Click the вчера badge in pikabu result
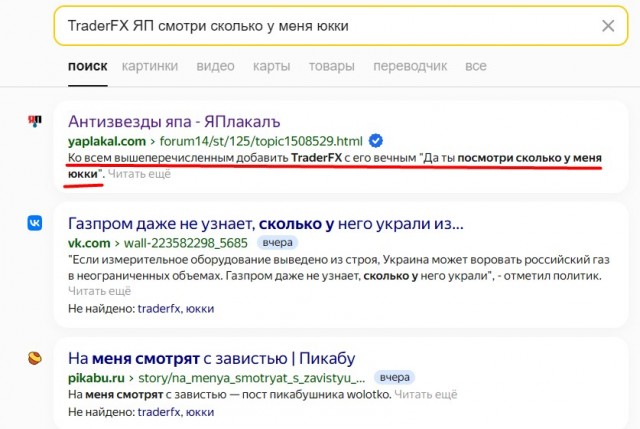 [395, 377]
